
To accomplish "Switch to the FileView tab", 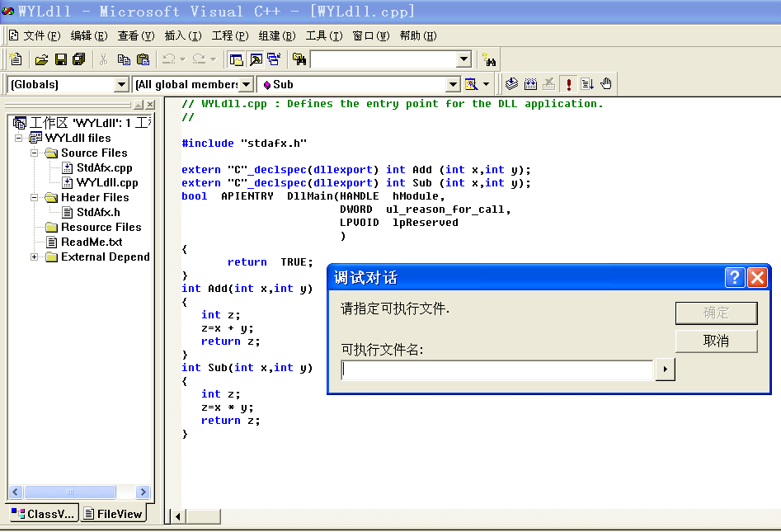I will tap(113, 514).
